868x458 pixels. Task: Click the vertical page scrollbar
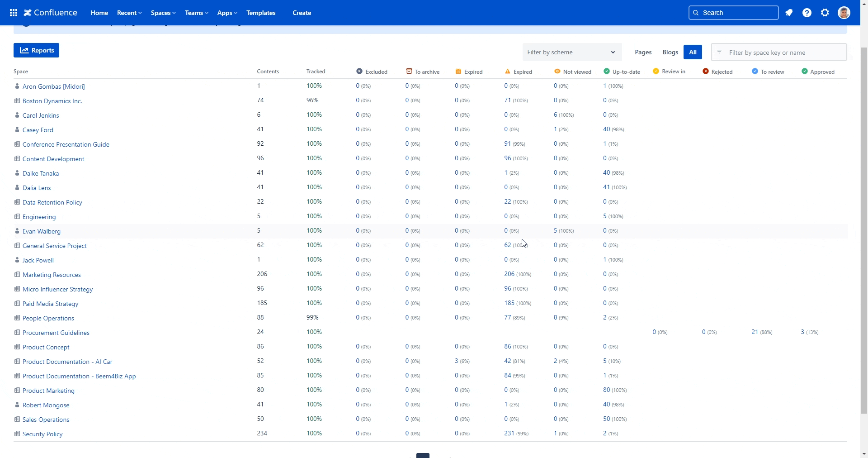pyautogui.click(x=864, y=226)
